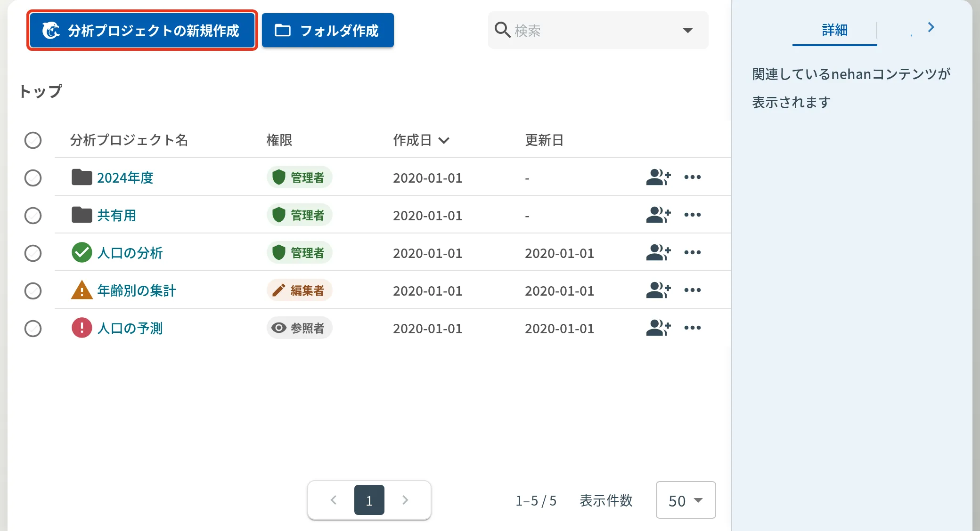Click the 編集者 permission badge

[299, 290]
